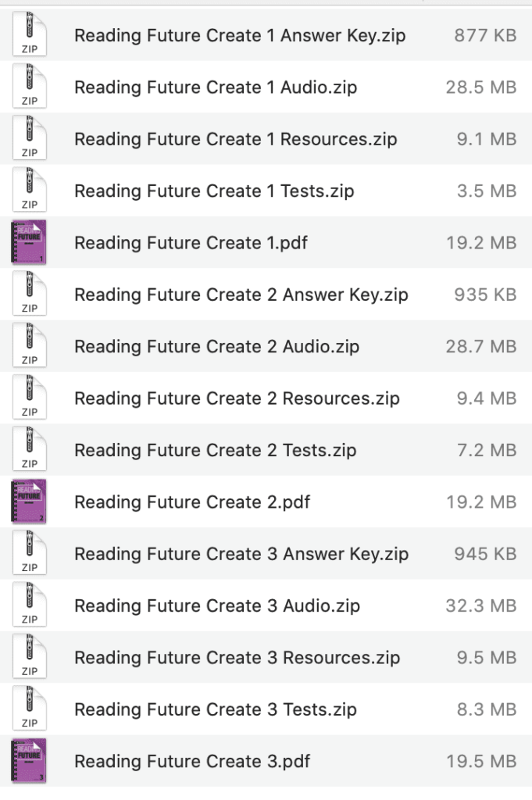Click the ZIP icon for Reading Future Create 3 Resources
The height and width of the screenshot is (800, 532).
click(x=28, y=657)
